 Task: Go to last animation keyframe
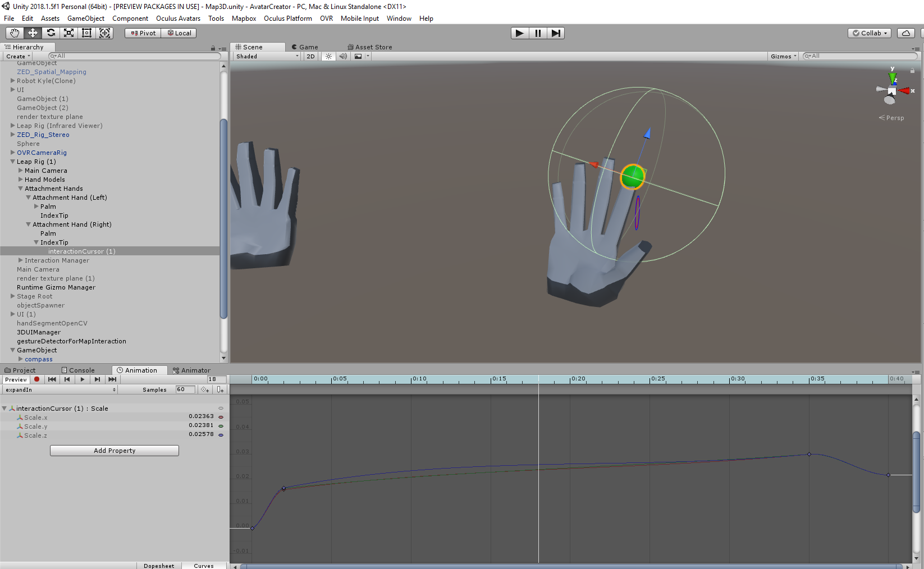(x=113, y=379)
